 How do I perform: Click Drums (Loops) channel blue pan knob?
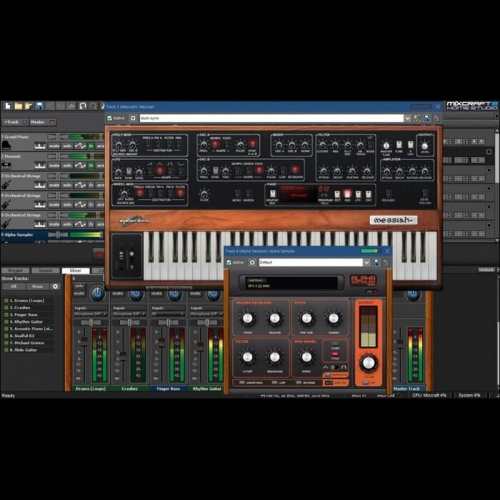click(97, 294)
